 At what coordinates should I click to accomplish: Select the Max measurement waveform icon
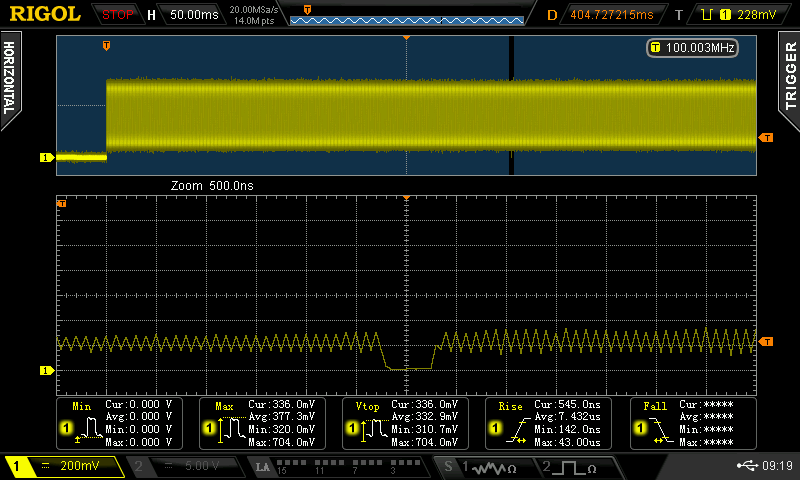pos(232,431)
